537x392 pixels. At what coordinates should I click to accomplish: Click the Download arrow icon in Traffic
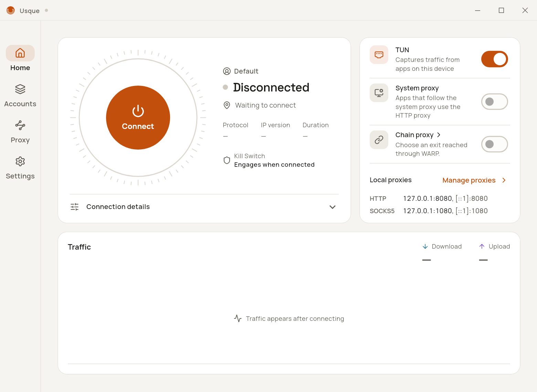point(425,247)
